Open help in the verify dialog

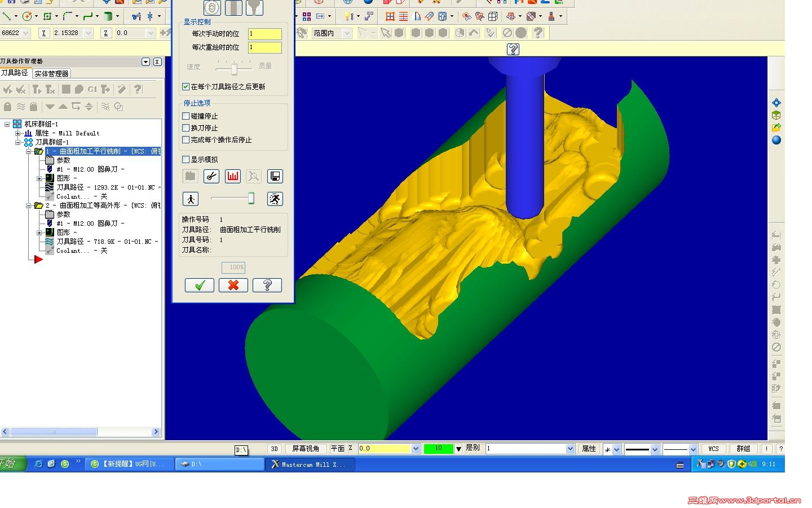tap(267, 285)
